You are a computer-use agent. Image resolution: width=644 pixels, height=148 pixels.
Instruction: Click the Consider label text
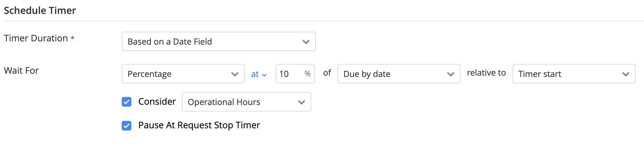(x=157, y=102)
